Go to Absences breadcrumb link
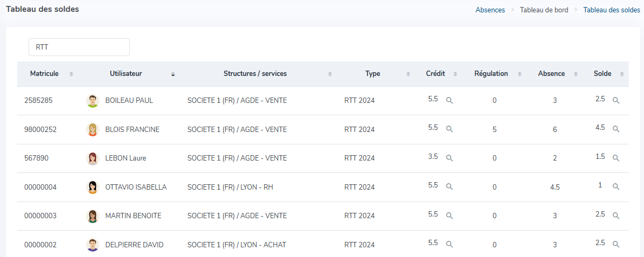The image size is (644, 257). tap(490, 10)
